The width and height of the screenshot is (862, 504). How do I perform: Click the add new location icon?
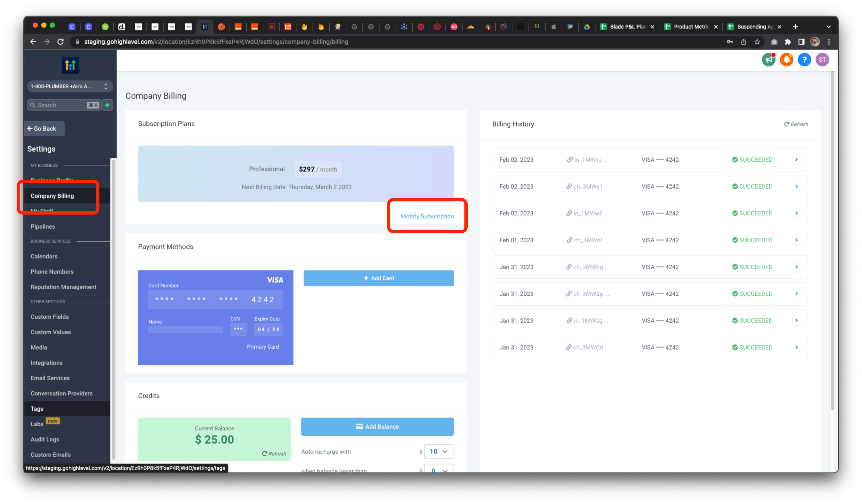108,105
